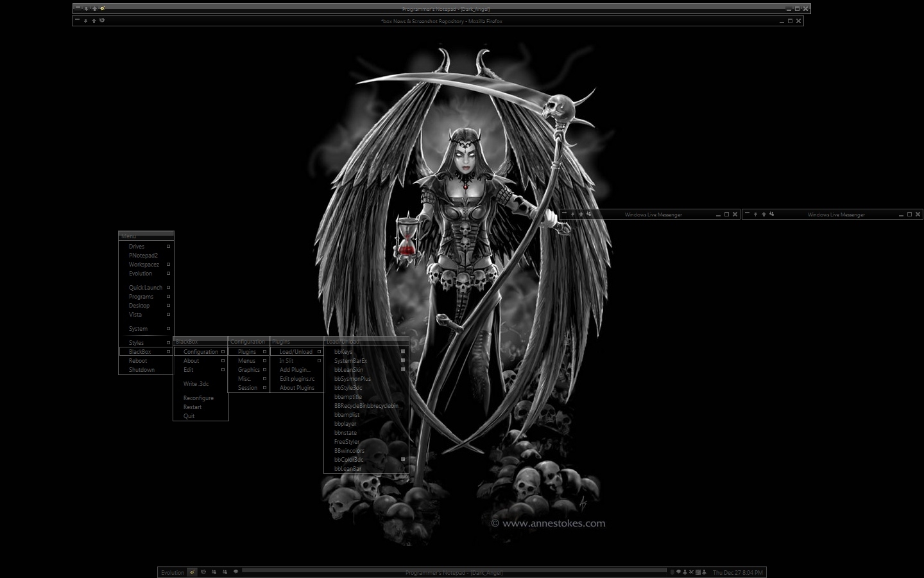This screenshot has height=578, width=924.
Task: Enable the FreeStyler plugin
Action: click(x=366, y=442)
